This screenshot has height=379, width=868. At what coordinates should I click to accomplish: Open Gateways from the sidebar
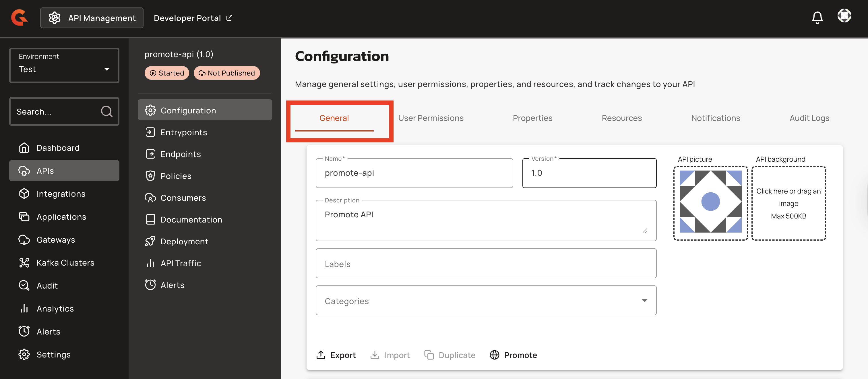pyautogui.click(x=56, y=240)
